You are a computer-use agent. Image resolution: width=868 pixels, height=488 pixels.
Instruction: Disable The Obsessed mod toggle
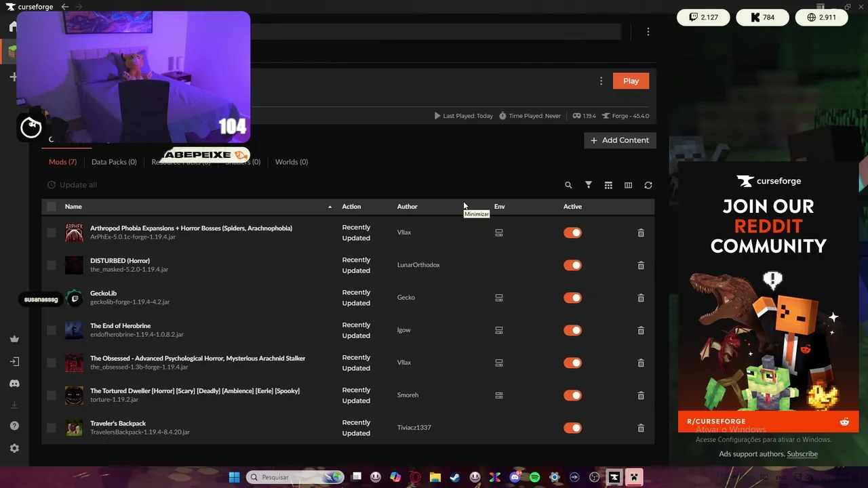573,363
